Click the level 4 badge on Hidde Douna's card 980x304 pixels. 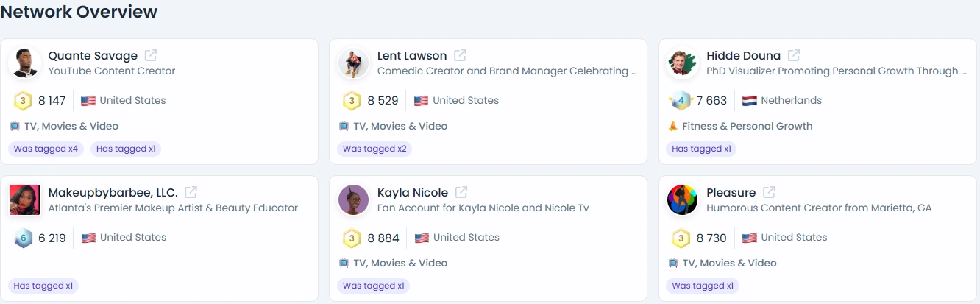pyautogui.click(x=681, y=101)
